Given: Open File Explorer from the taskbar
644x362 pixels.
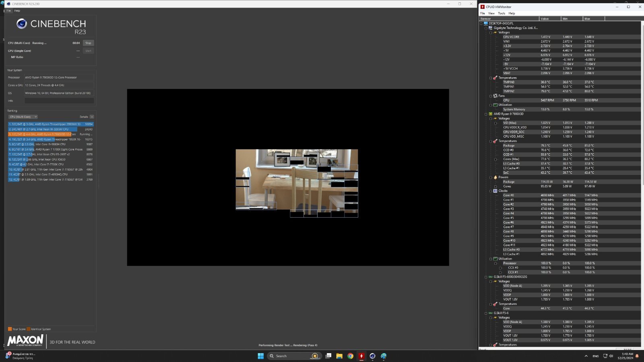Looking at the screenshot, I should click(339, 356).
